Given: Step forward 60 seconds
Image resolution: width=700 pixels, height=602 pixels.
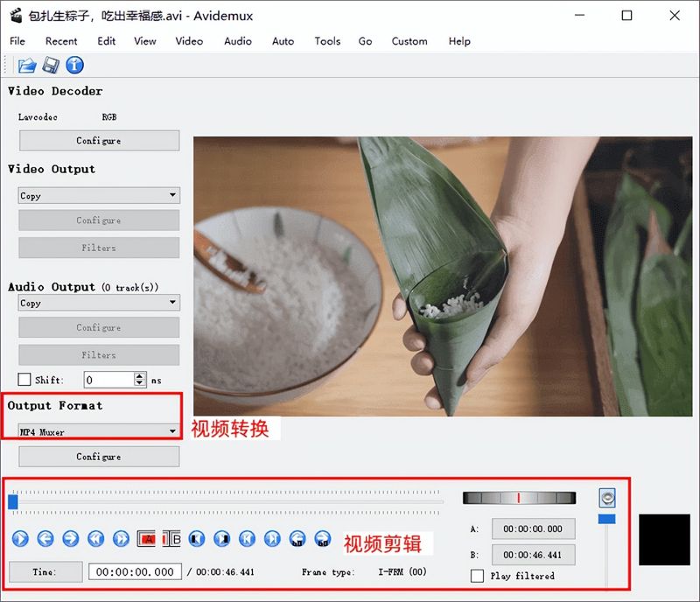Looking at the screenshot, I should tap(323, 539).
